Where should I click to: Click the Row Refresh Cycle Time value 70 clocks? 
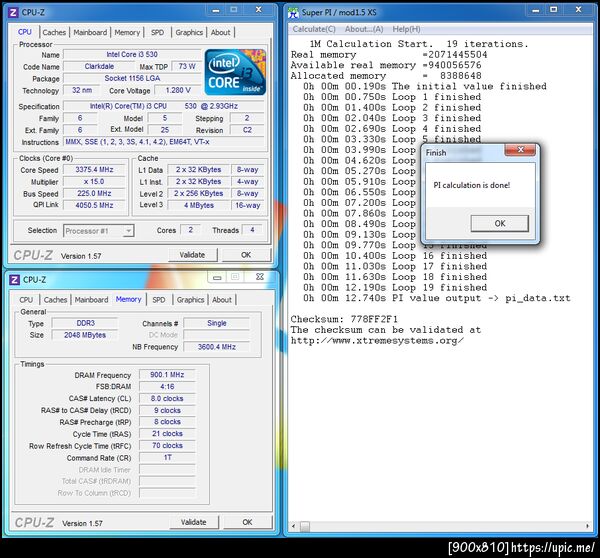pos(167,445)
